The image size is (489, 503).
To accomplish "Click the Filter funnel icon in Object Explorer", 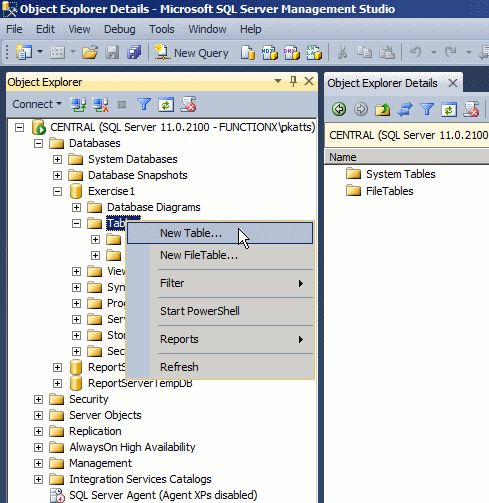I will click(x=144, y=105).
